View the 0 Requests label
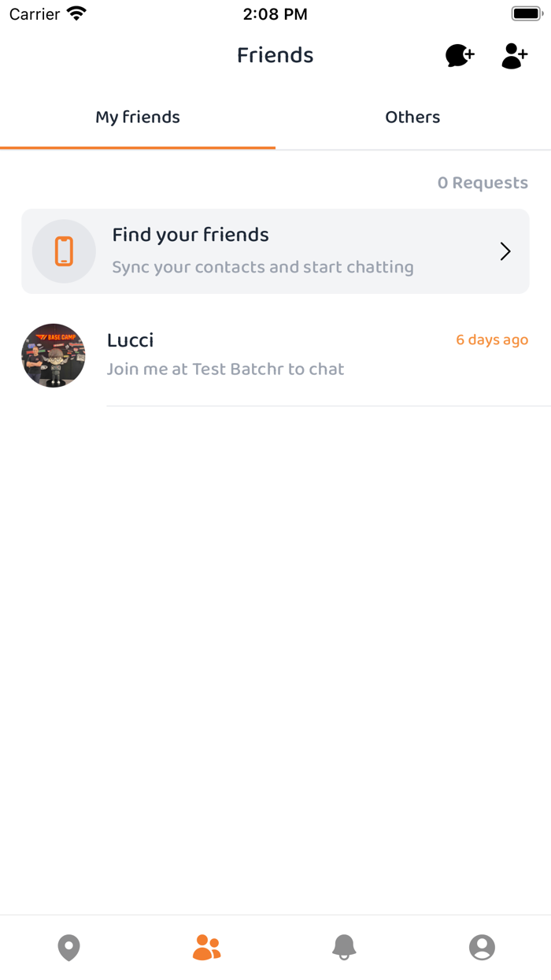The height and width of the screenshot is (980, 551). point(483,182)
